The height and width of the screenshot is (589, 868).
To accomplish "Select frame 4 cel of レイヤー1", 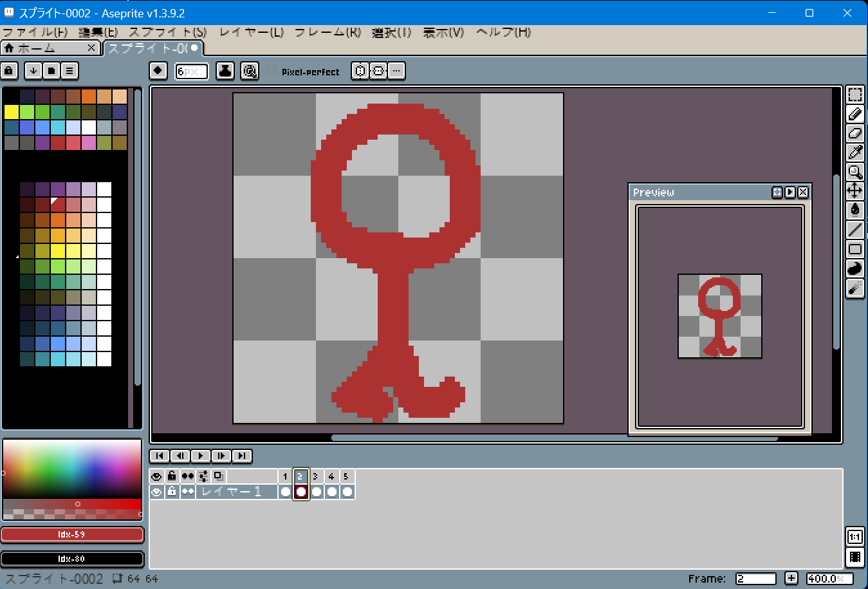I will pos(330,492).
